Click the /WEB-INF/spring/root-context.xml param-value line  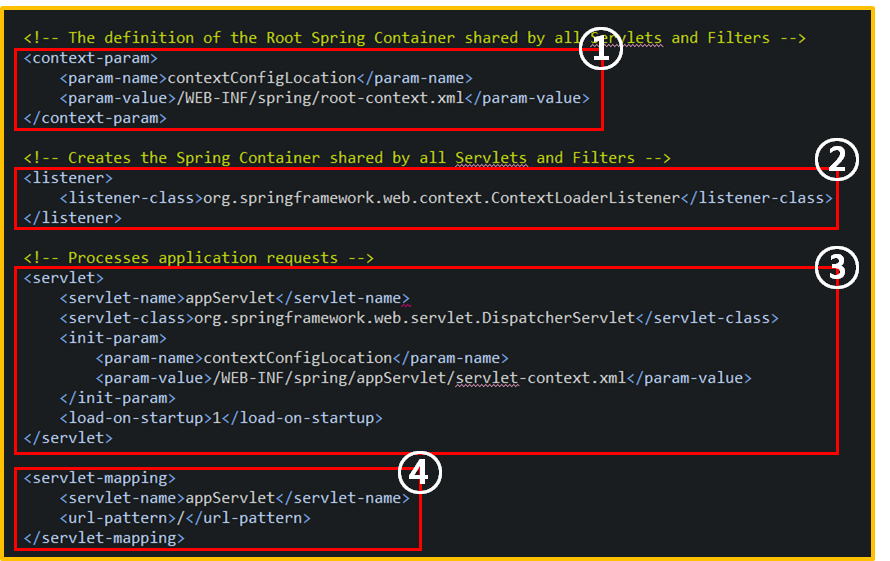[x=325, y=98]
